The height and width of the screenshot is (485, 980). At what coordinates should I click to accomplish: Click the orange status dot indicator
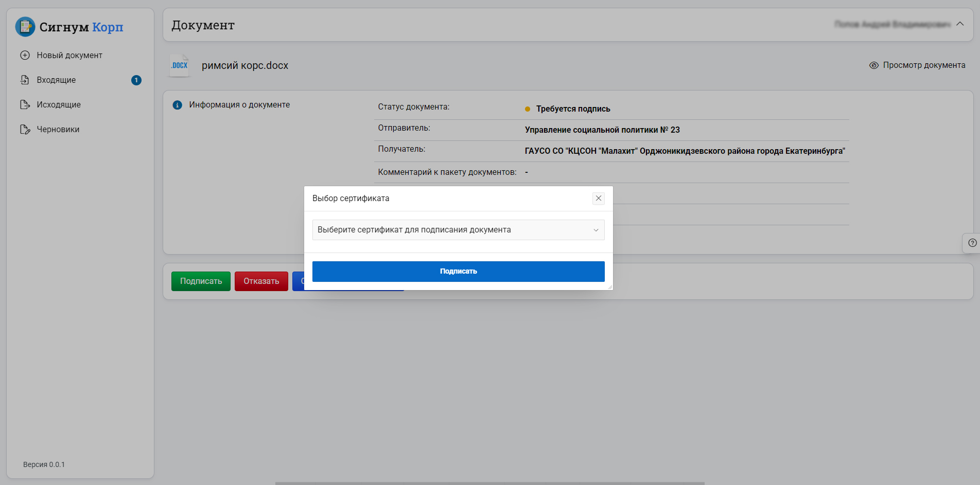[x=528, y=109]
